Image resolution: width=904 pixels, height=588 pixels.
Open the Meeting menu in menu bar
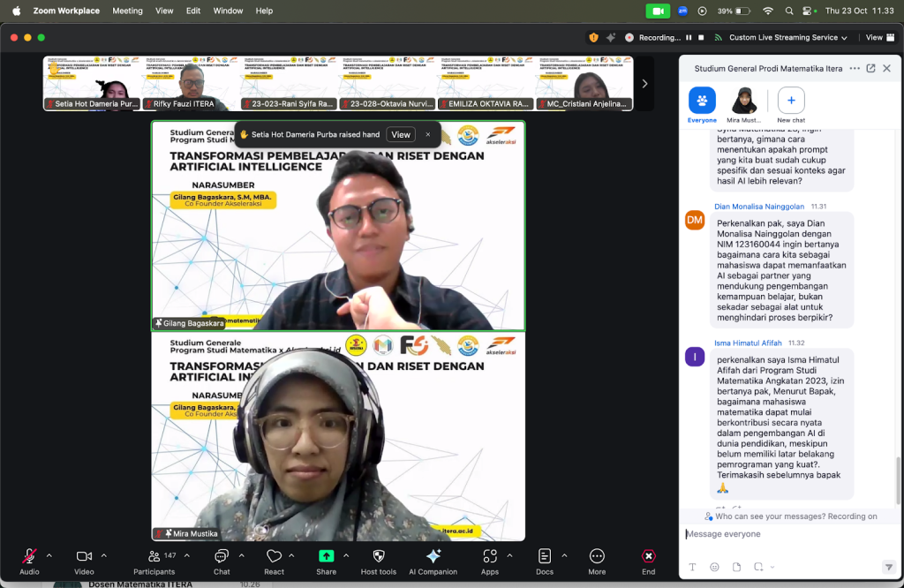tap(127, 11)
